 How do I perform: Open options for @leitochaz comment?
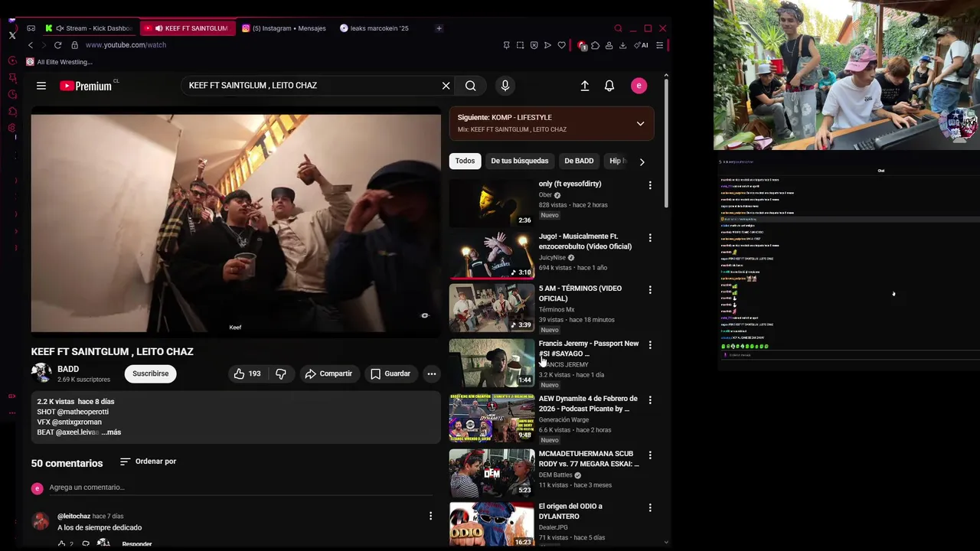tap(430, 517)
